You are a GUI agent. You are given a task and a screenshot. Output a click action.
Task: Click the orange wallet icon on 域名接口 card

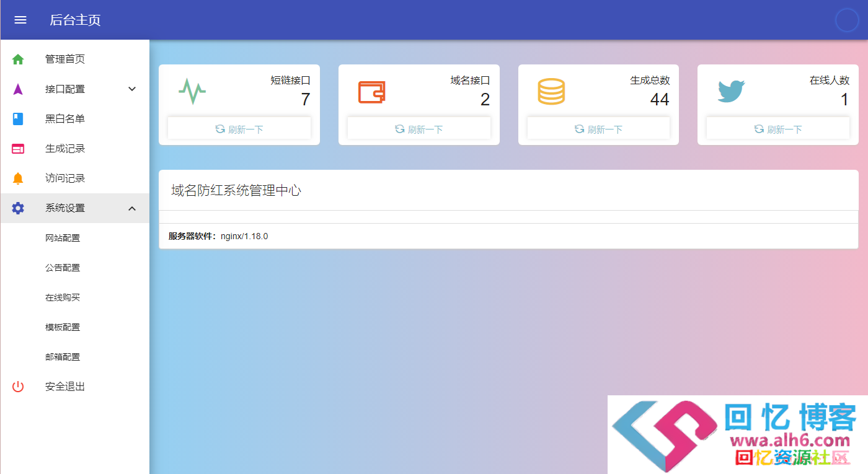pyautogui.click(x=372, y=92)
